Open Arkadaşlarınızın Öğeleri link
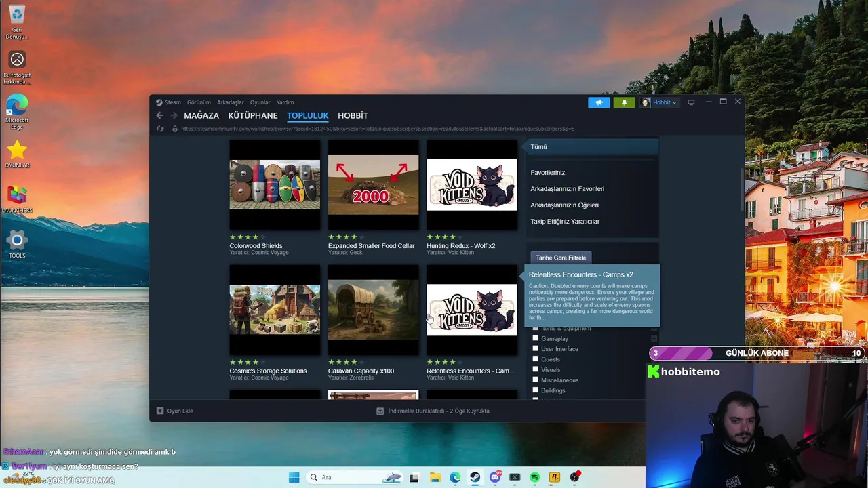The height and width of the screenshot is (488, 868). [564, 205]
